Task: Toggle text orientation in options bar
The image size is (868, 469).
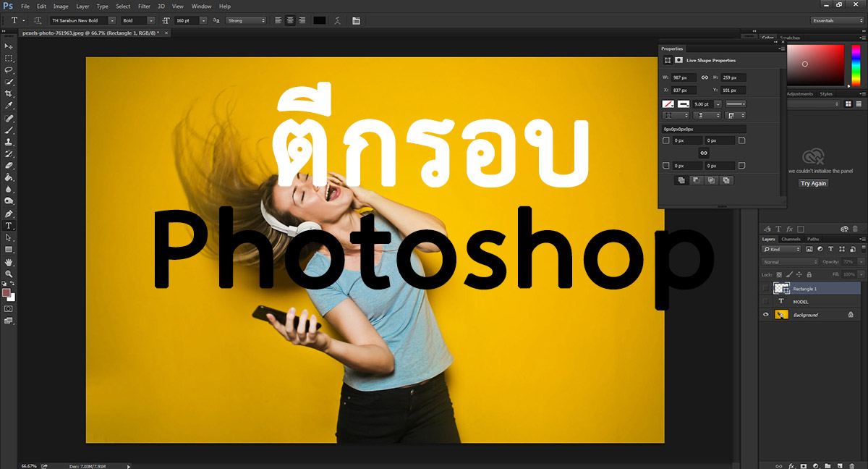Action: tap(38, 21)
